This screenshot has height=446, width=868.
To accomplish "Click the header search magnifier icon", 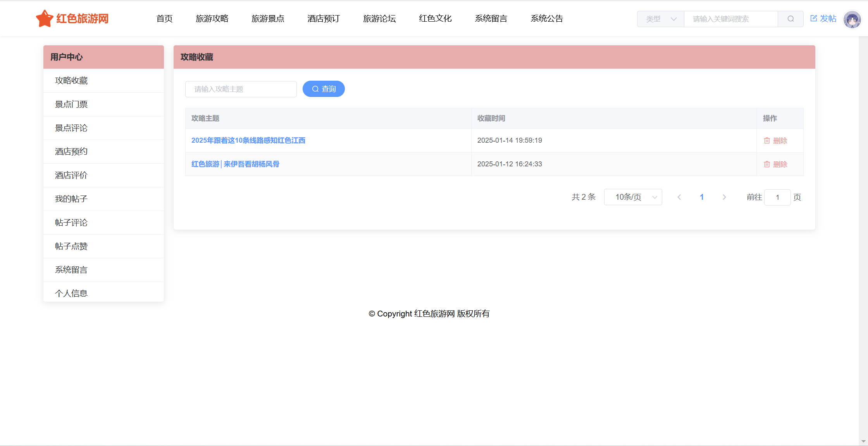I will (790, 19).
